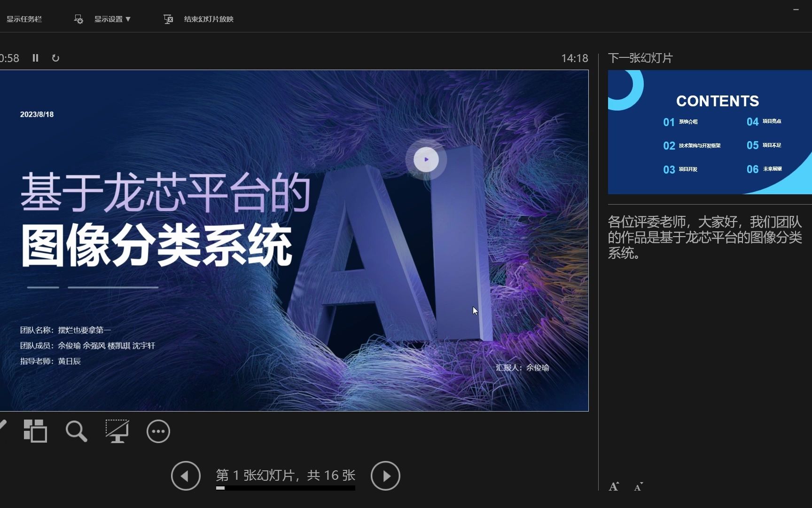Screen dimensions: 812x508
Task: Click the 下一张幻灯片 label
Action: 640,58
